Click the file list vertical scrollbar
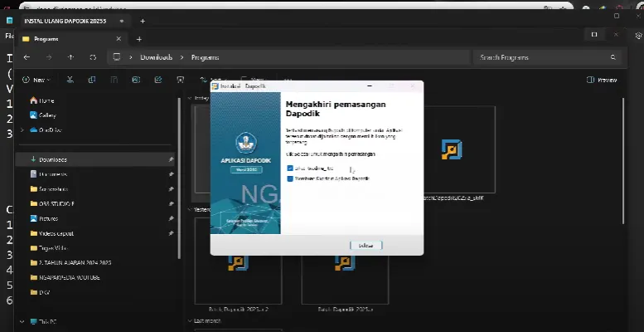Image resolution: width=644 pixels, height=332 pixels. click(x=623, y=160)
